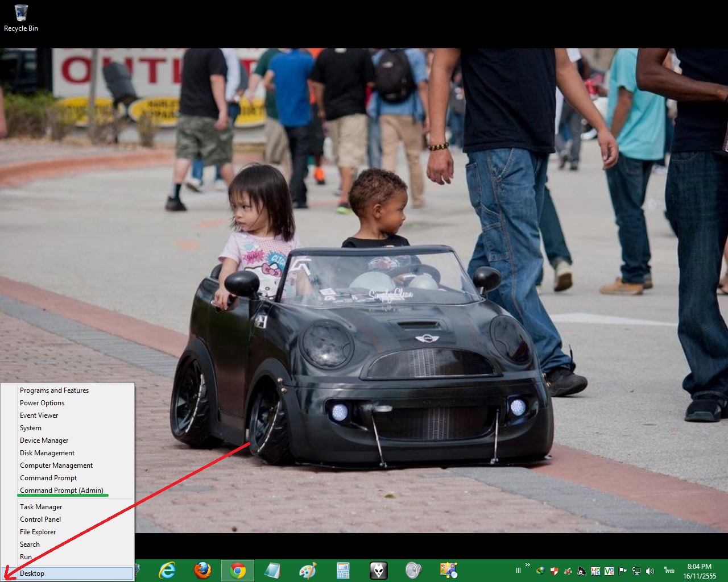Screen dimensions: 728x582
Task: Click the satellite dish tray icon
Action: (582, 571)
